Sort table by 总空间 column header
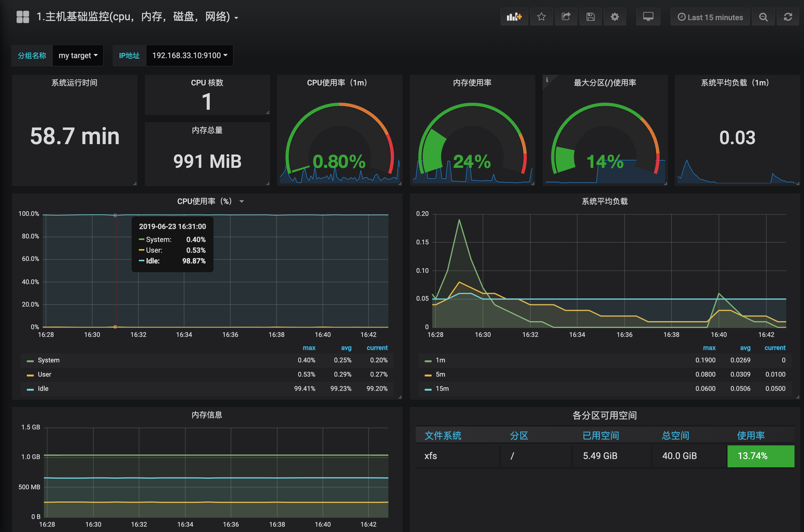The width and height of the screenshot is (804, 532). 675,435
